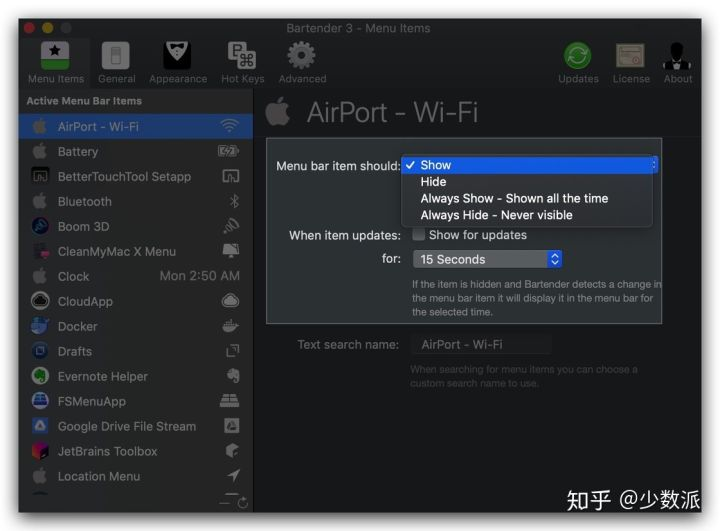Open the License toolbar icon

tap(630, 63)
